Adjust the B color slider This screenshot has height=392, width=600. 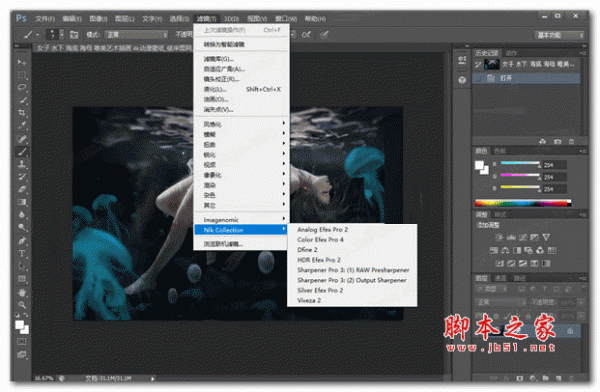[520, 188]
